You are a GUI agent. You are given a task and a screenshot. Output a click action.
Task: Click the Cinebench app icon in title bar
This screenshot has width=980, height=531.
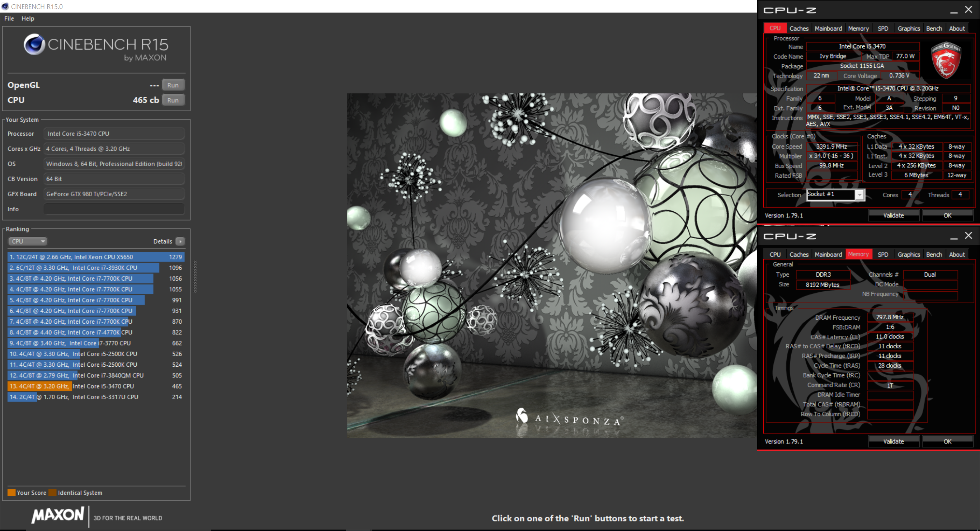tap(5, 6)
